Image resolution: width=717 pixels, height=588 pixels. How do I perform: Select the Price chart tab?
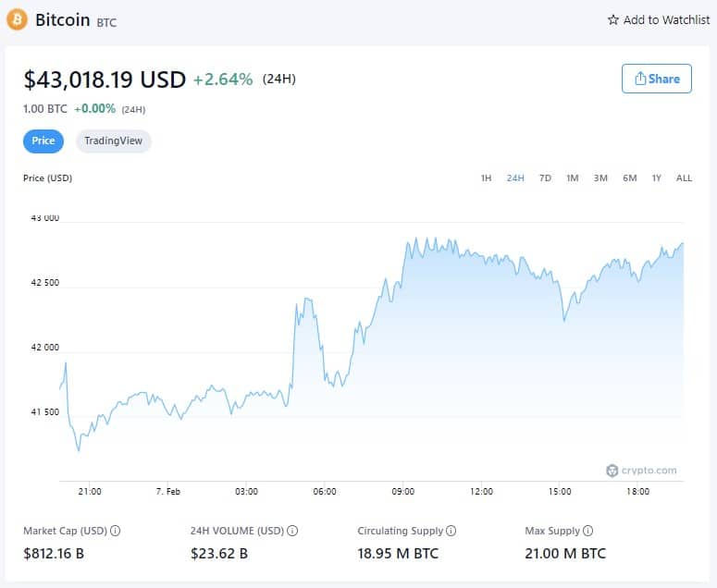point(43,141)
